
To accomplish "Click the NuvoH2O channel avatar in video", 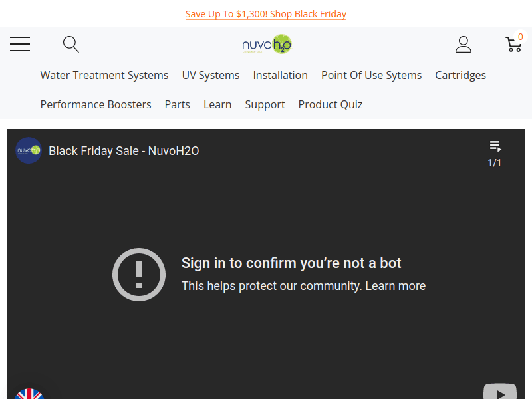I will 29,150.
